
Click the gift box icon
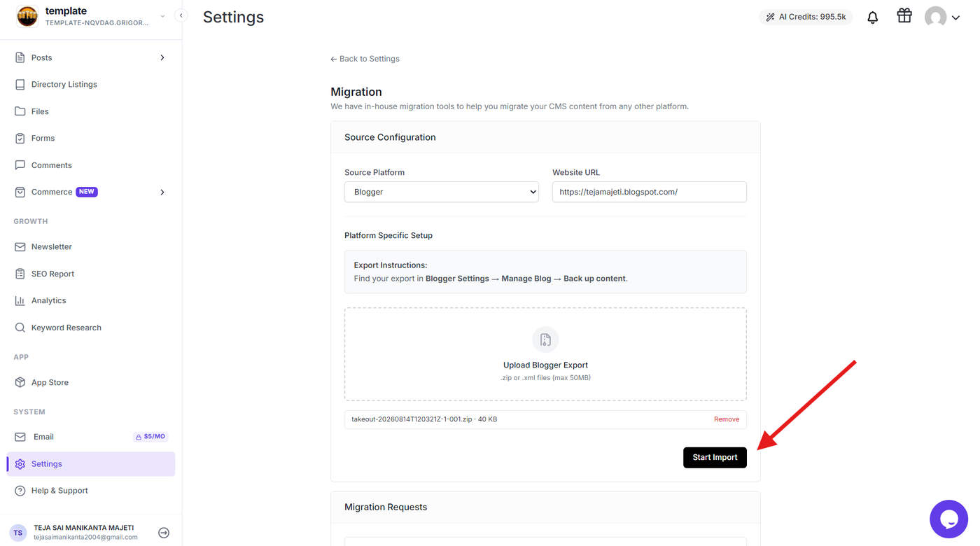904,15
